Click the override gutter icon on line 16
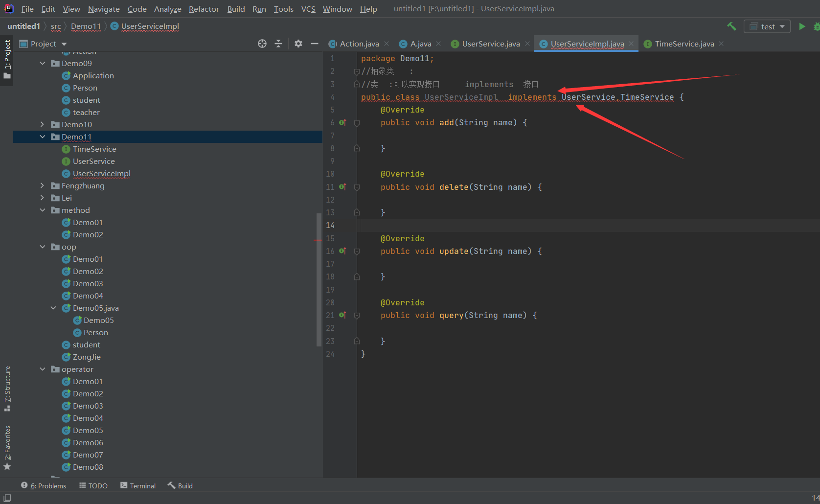Image resolution: width=820 pixels, height=504 pixels. click(342, 251)
